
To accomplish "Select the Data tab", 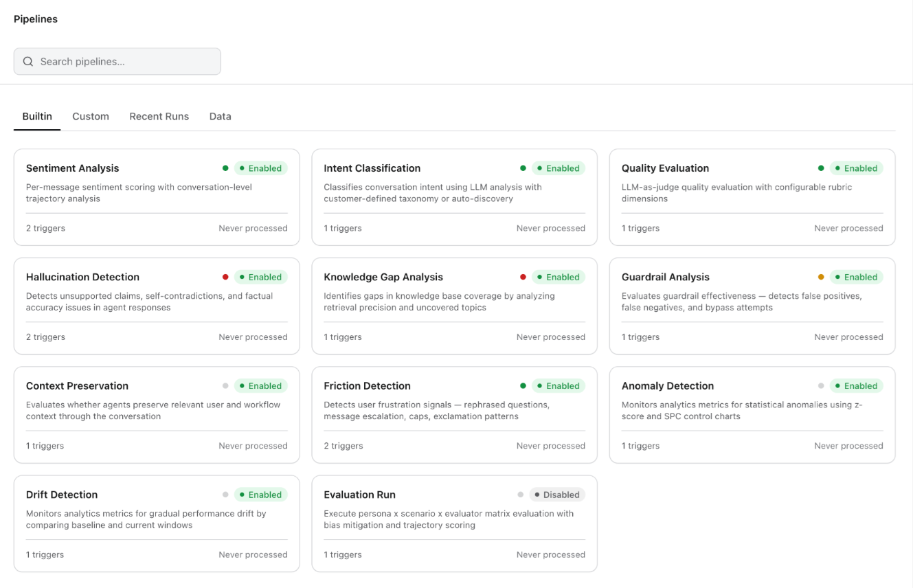I will point(221,116).
